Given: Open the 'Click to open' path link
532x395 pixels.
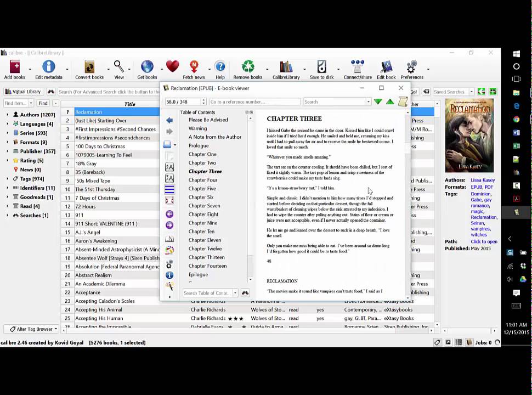Looking at the screenshot, I should coord(484,241).
